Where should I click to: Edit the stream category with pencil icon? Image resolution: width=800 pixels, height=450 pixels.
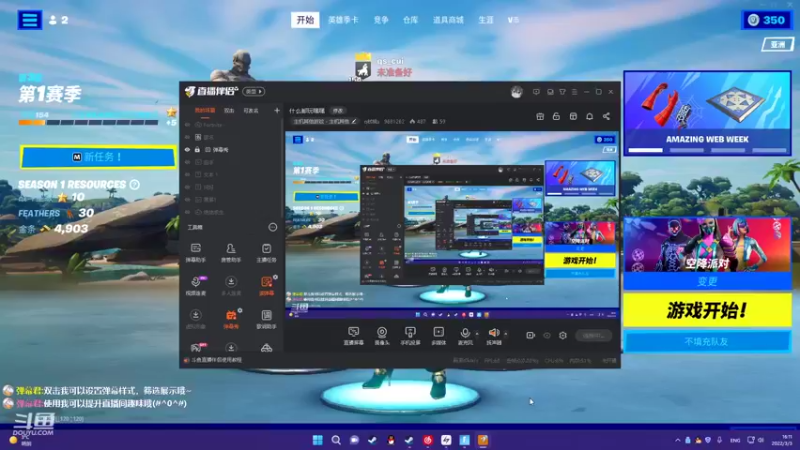[354, 121]
